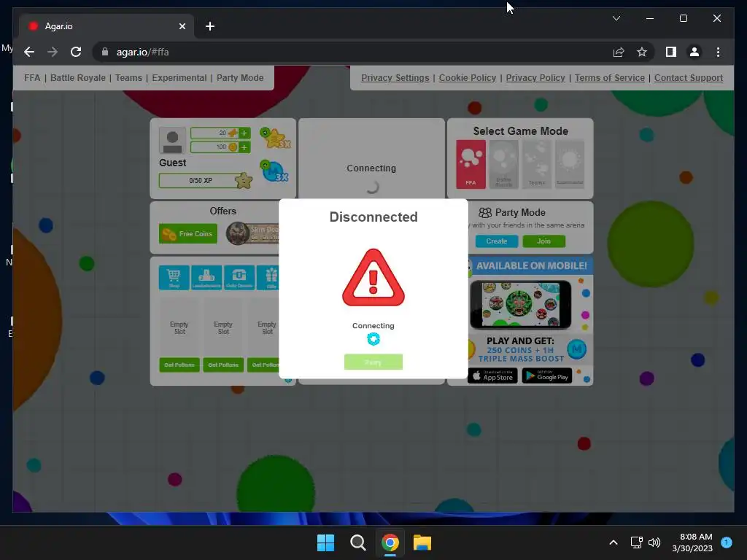
Task: Bookmark this page with star icon
Action: [642, 52]
